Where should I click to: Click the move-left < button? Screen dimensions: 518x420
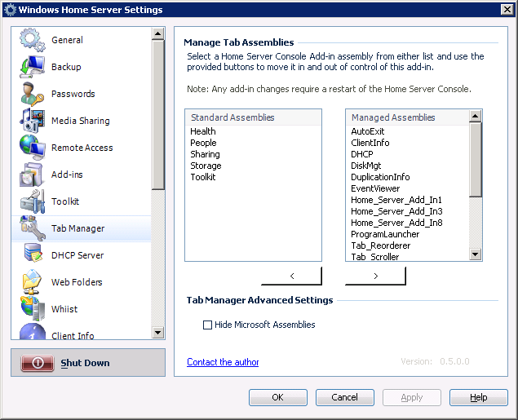point(291,276)
